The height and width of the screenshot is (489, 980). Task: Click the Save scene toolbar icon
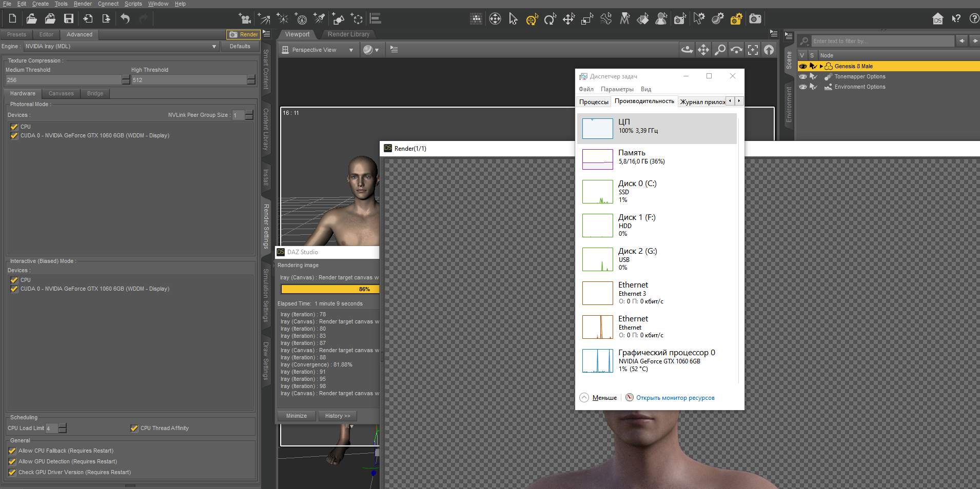click(x=68, y=19)
